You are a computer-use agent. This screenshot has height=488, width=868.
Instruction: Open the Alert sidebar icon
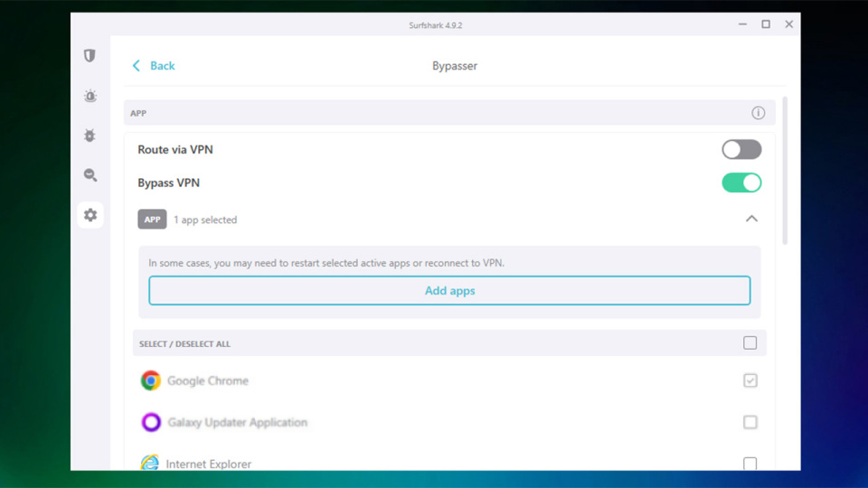tap(90, 96)
